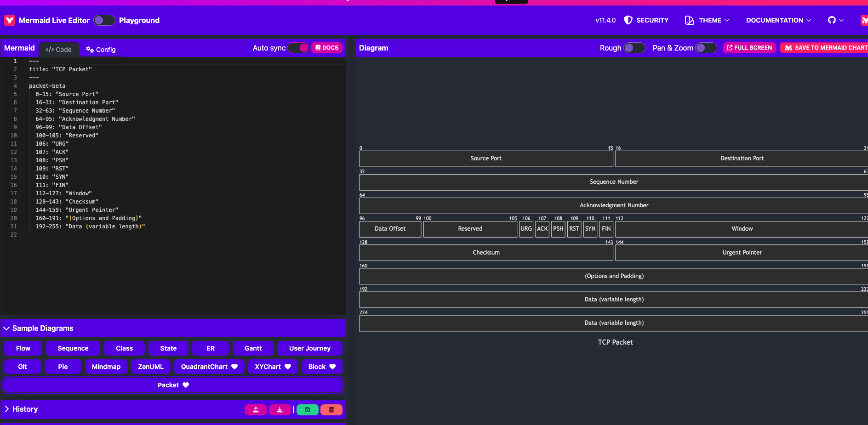Screen dimensions: 868x425
Task: Click the Window block in diagram
Action: click(742, 229)
